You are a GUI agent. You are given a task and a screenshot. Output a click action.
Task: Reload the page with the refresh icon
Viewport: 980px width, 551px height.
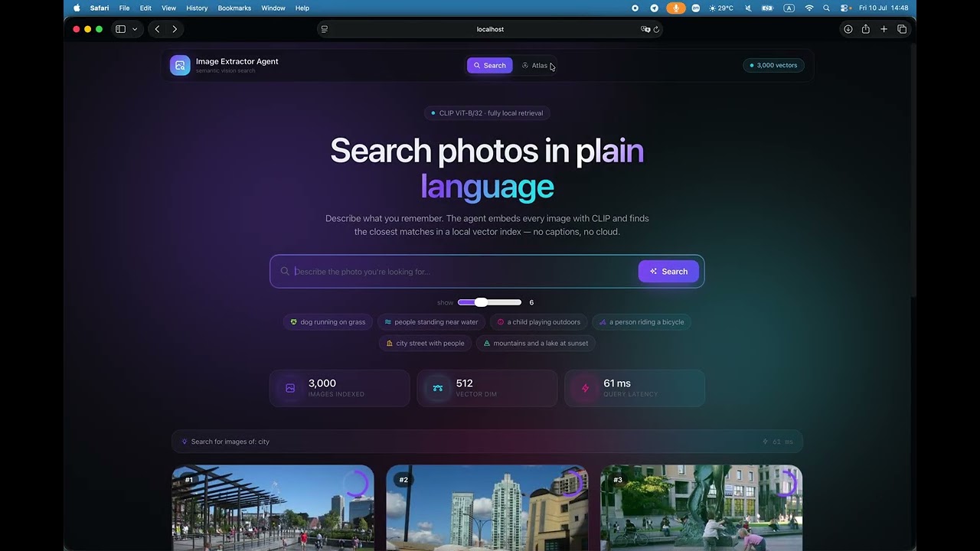(656, 29)
